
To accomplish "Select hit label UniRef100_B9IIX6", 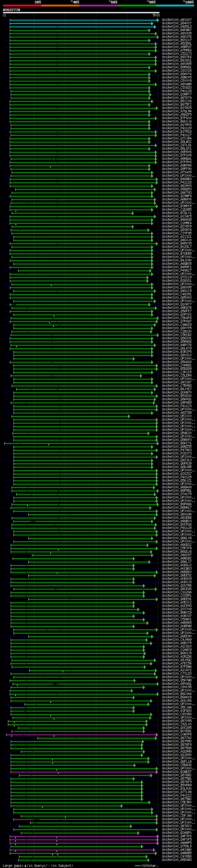I will click(x=177, y=101).
